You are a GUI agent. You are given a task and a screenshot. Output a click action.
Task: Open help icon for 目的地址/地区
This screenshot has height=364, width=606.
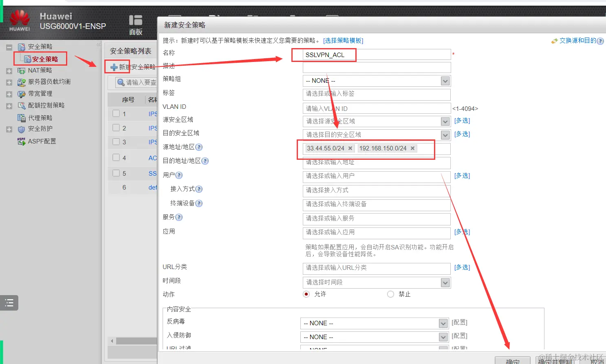coord(205,161)
